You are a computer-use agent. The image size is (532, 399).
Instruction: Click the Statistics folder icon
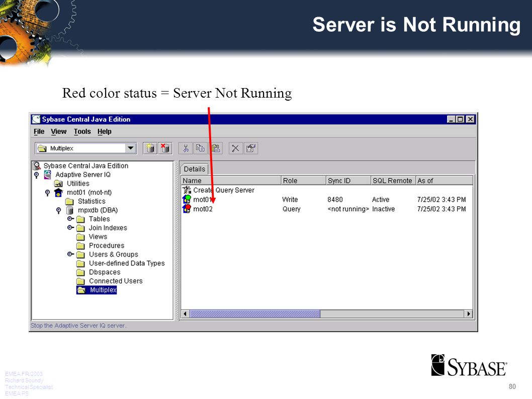pyautogui.click(x=69, y=201)
